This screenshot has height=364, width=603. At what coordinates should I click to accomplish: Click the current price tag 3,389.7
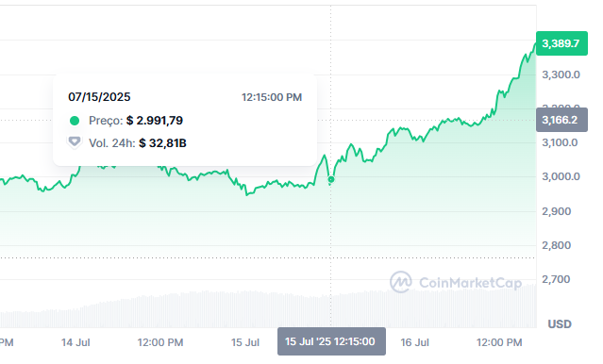561,43
